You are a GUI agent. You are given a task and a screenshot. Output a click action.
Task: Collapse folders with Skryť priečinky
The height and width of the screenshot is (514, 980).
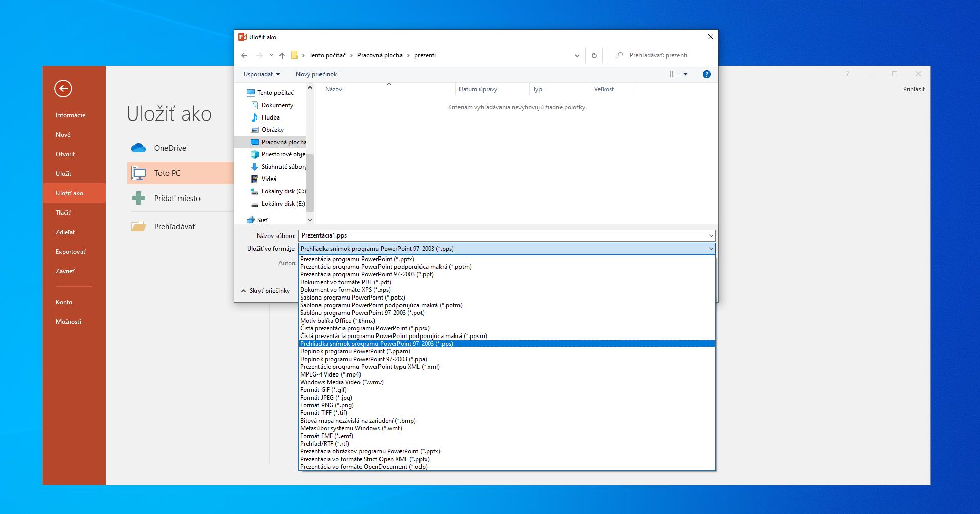265,291
